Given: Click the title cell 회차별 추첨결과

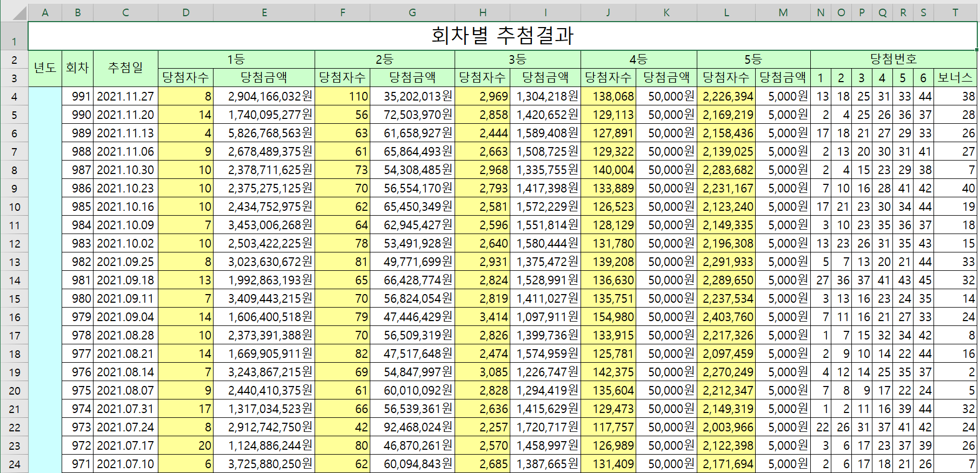Looking at the screenshot, I should point(502,36).
